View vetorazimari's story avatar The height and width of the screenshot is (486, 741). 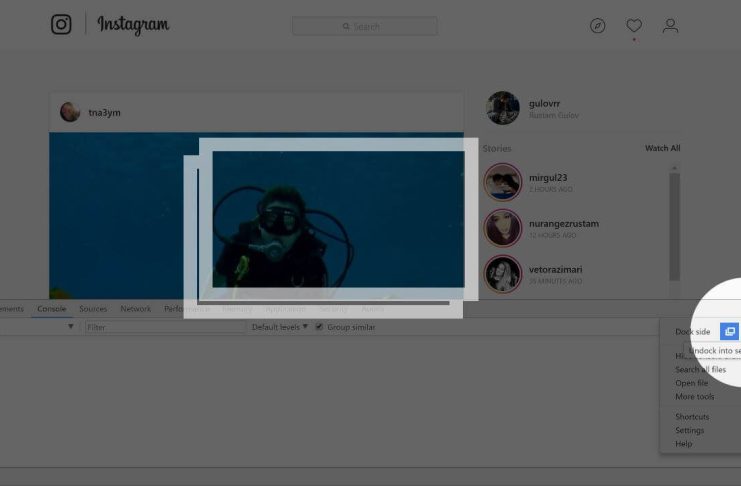(502, 274)
